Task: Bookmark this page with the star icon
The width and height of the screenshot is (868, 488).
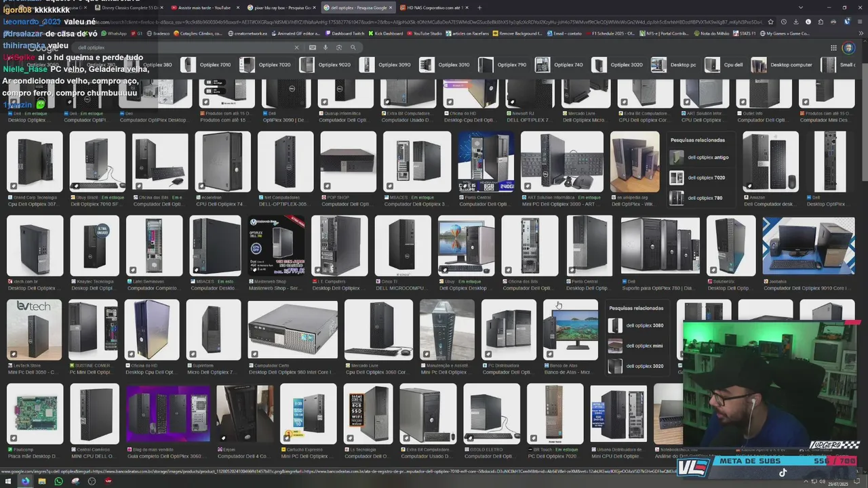Action: coord(770,22)
